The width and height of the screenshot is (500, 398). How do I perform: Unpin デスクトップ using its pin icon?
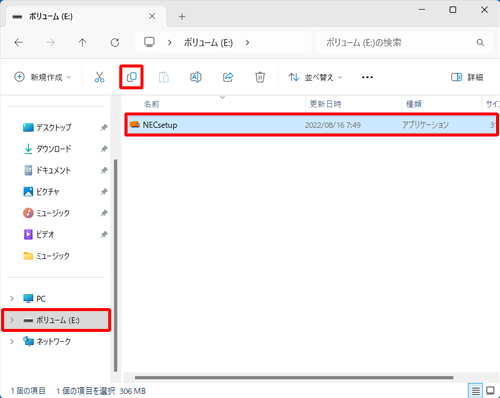coord(104,127)
